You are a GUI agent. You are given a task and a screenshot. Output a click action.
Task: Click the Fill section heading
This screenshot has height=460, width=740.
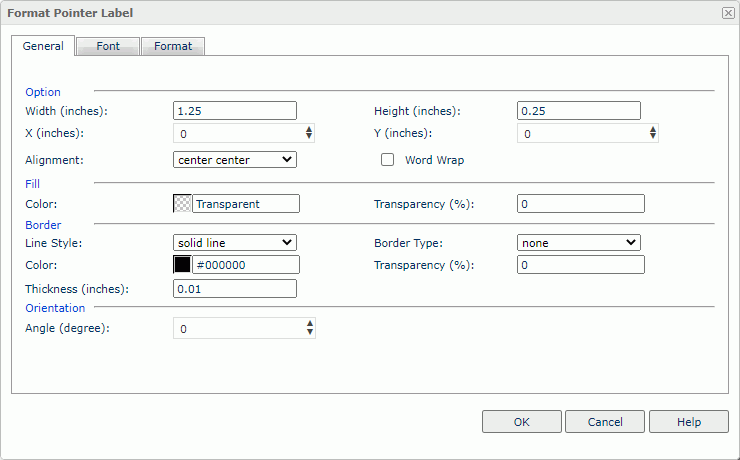point(33,184)
